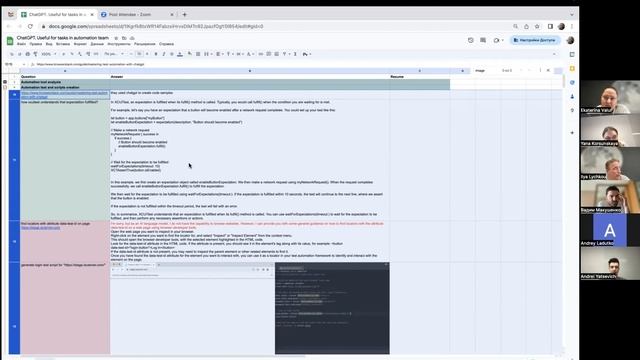Screen dimensions: 640x360
Task: Open the fill color picker
Action: [190, 54]
